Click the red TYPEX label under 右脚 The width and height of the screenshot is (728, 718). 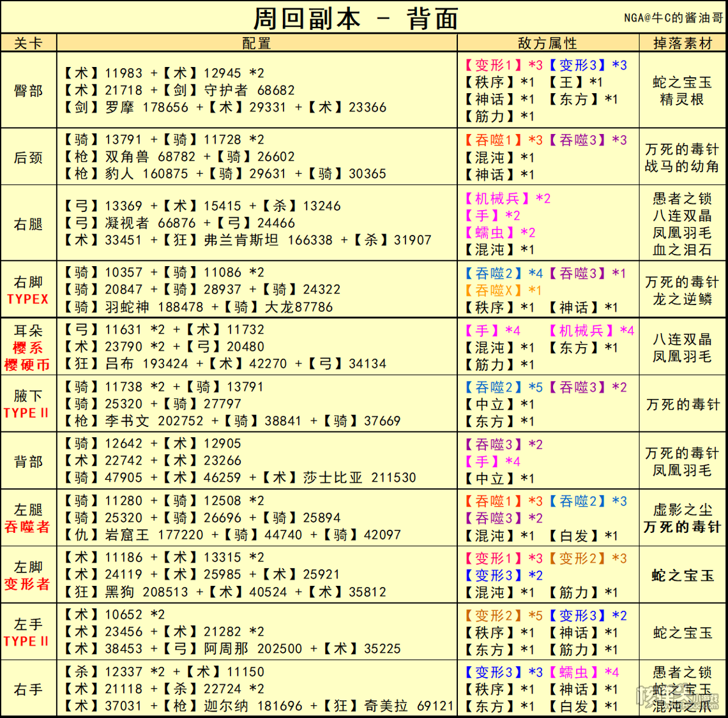tap(28, 299)
